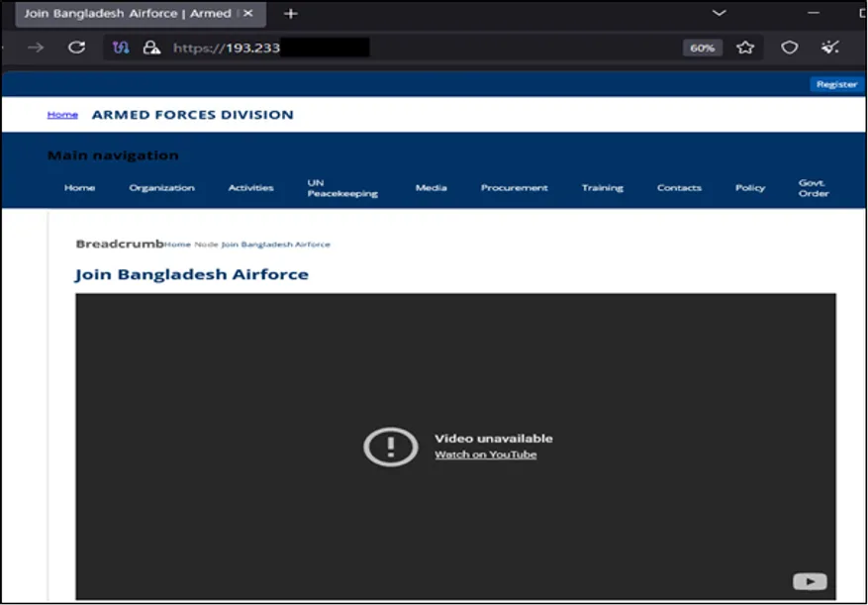Screen dimensions: 868x605
Task: Minimize the browser window
Action: pyautogui.click(x=814, y=13)
